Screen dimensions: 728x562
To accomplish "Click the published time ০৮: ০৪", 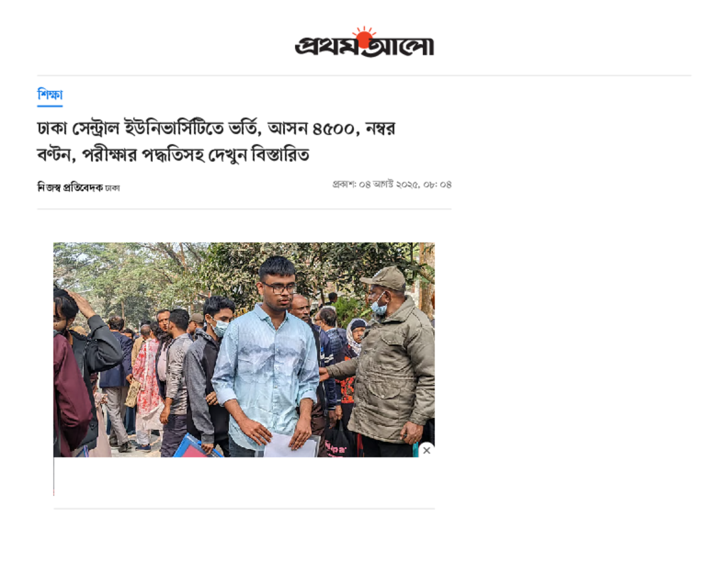I will pos(437,184).
